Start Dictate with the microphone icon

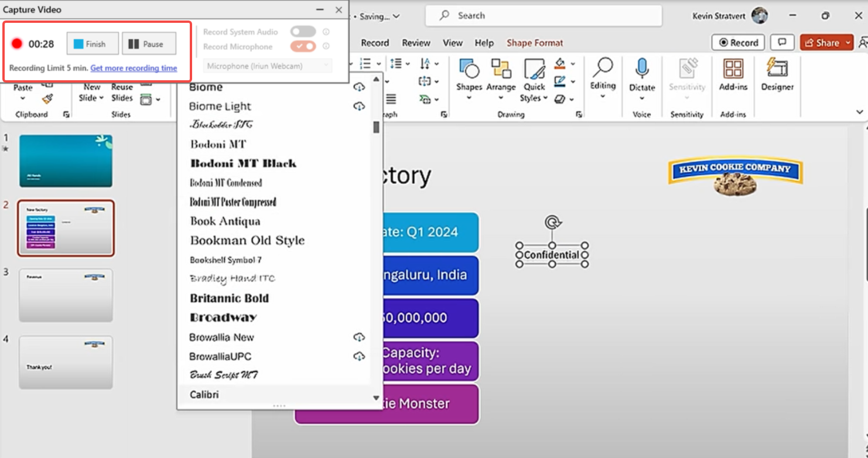642,69
